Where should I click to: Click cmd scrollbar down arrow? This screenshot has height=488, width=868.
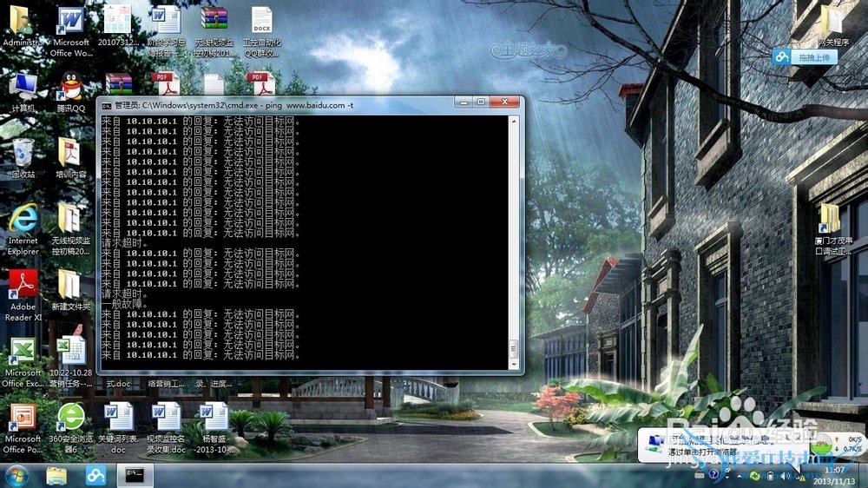point(513,365)
